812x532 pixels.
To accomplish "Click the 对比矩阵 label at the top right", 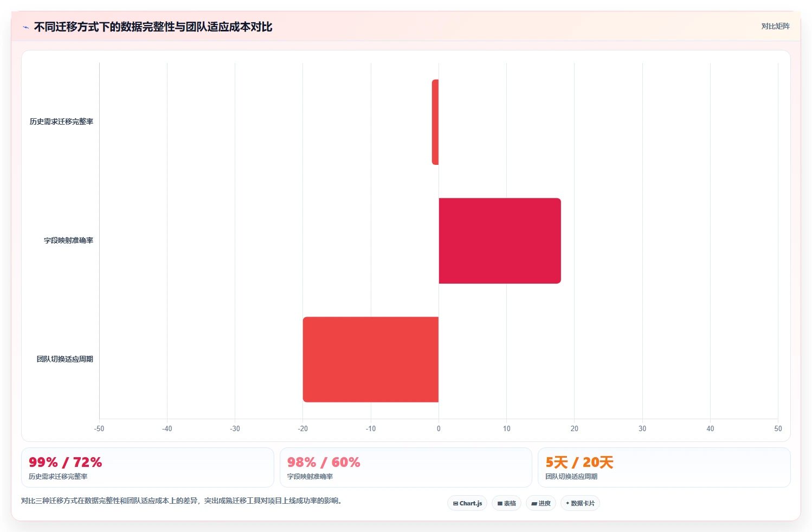I will pos(775,26).
